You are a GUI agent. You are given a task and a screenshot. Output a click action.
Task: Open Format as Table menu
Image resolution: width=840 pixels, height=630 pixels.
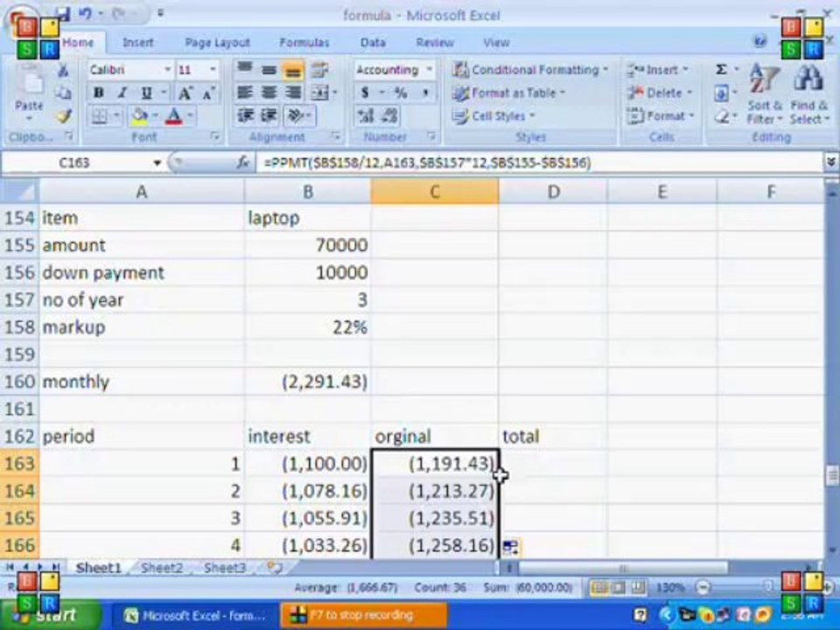tap(509, 93)
